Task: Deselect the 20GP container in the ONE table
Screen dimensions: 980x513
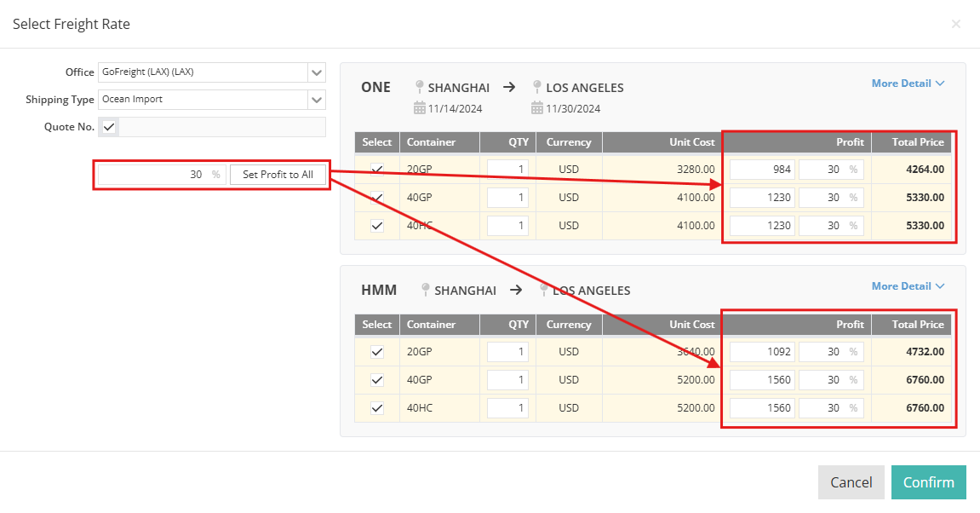Action: coord(375,169)
